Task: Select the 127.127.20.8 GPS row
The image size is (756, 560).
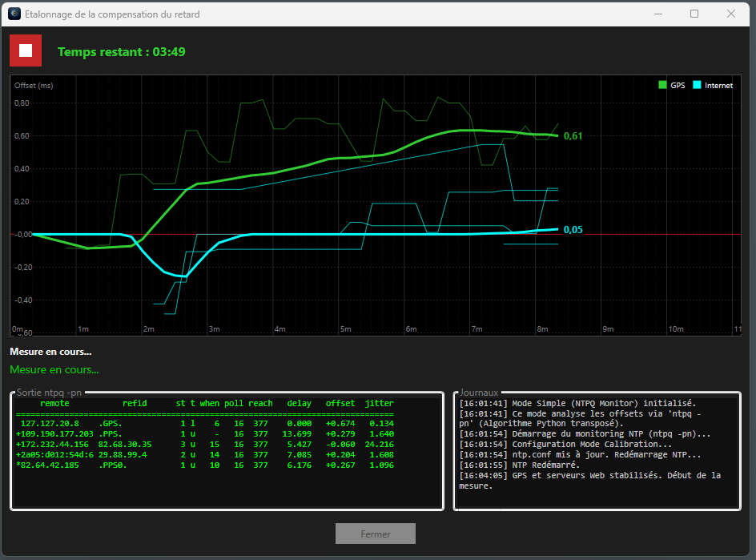Action: pos(205,424)
